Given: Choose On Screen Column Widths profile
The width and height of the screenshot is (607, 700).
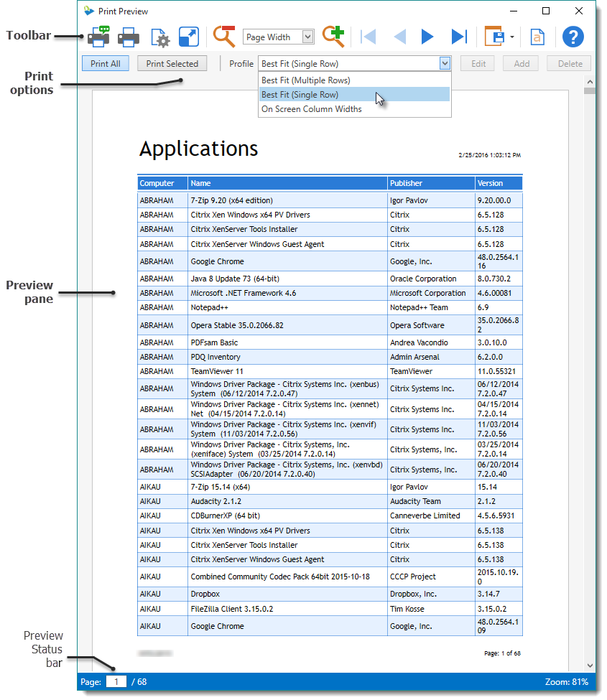Looking at the screenshot, I should 355,109.
